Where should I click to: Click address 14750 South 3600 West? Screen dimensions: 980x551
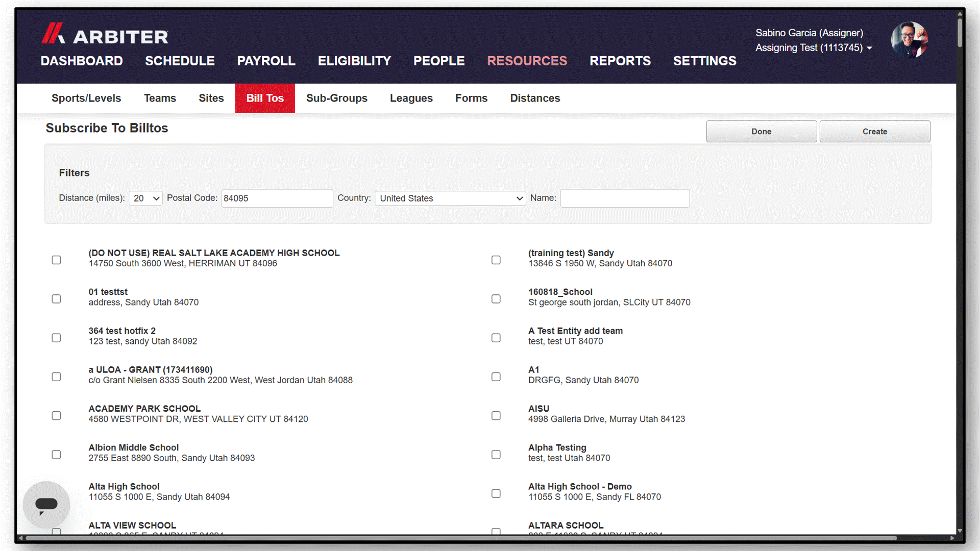click(183, 263)
